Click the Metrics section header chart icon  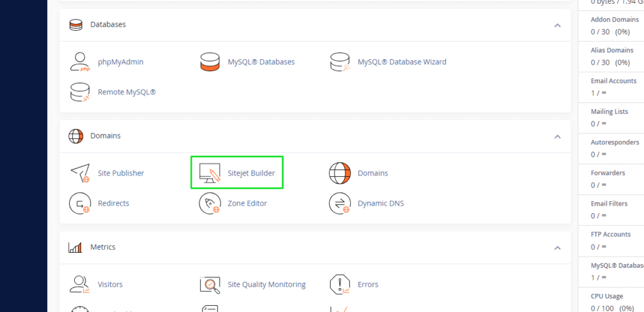[x=75, y=248]
